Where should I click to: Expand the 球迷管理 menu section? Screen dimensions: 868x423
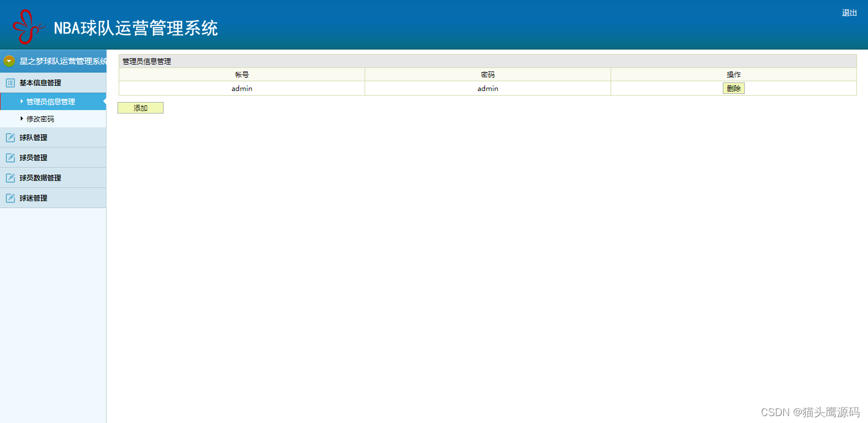point(53,198)
